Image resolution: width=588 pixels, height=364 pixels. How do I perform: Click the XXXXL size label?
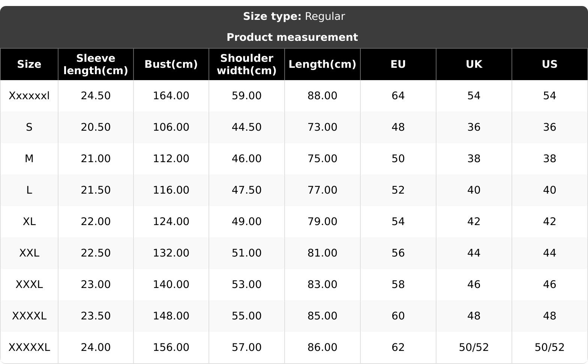click(x=29, y=316)
